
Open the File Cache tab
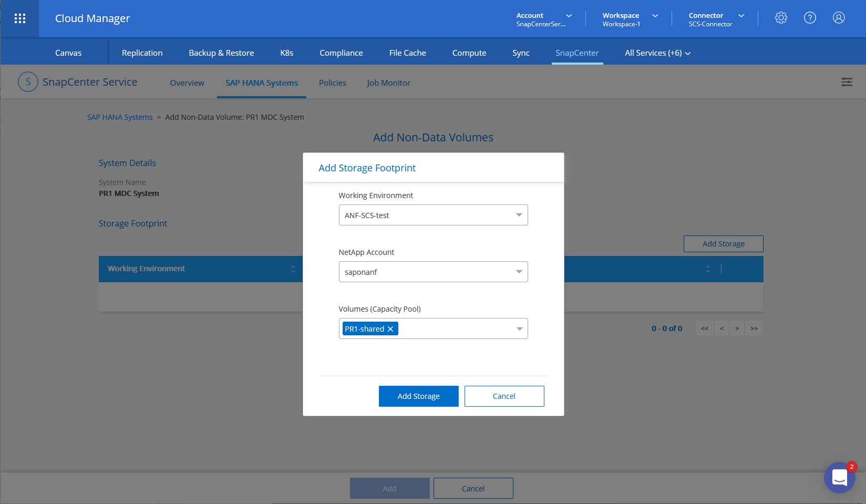coord(408,53)
